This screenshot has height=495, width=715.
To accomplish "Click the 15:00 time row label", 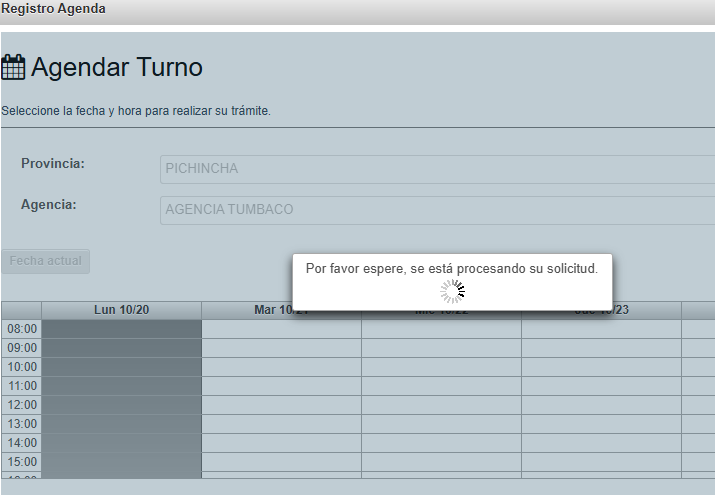I will [x=22, y=462].
